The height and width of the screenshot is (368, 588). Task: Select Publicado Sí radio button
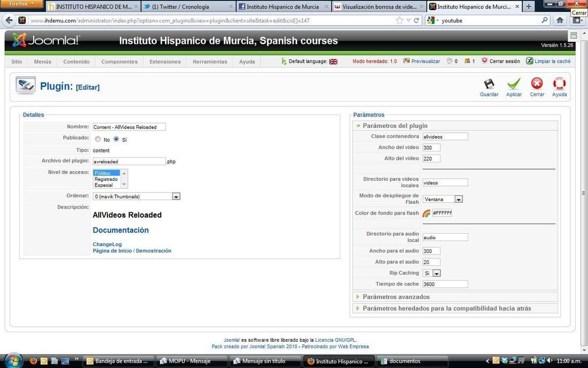(x=116, y=139)
